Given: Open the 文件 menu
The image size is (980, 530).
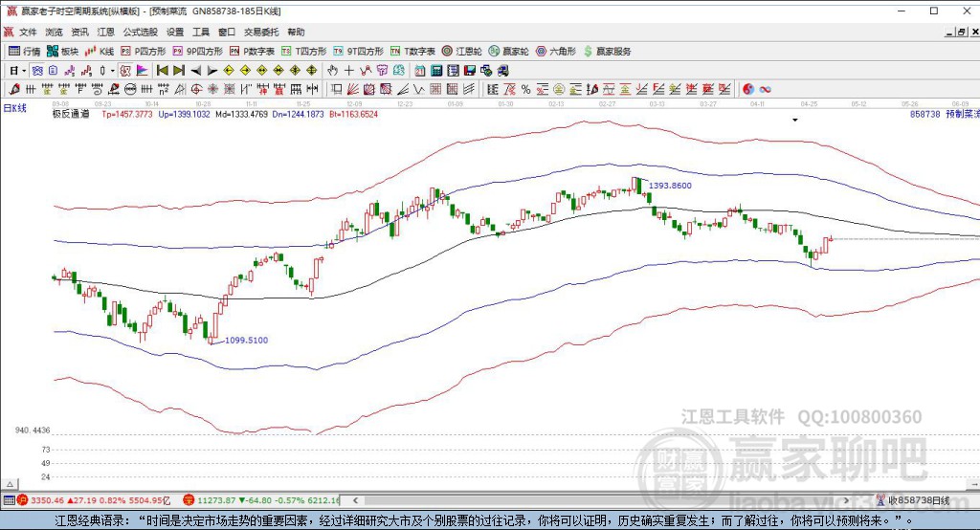Looking at the screenshot, I should click(x=28, y=32).
